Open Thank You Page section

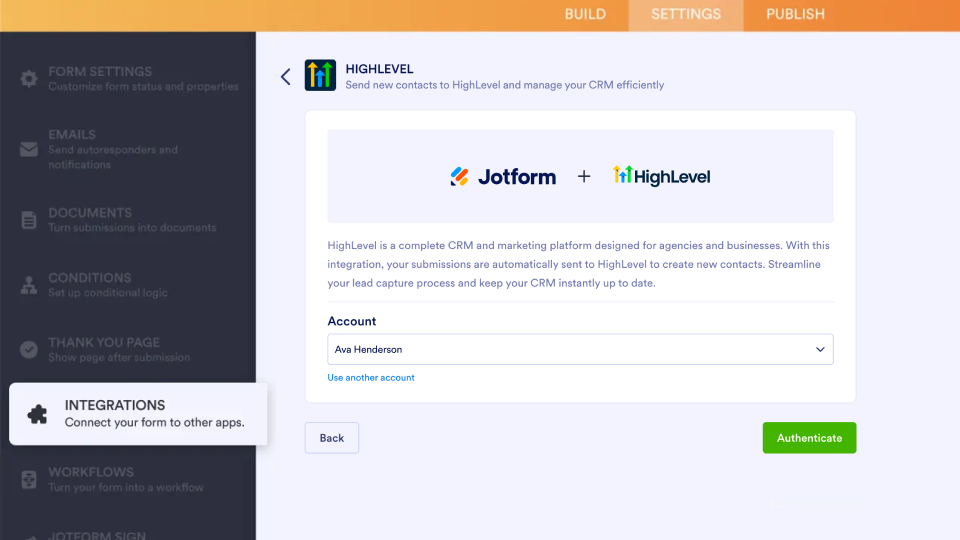click(128, 350)
